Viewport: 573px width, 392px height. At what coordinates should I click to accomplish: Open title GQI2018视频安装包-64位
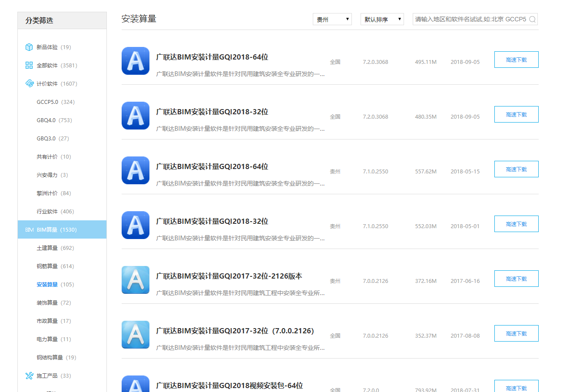pos(229,385)
